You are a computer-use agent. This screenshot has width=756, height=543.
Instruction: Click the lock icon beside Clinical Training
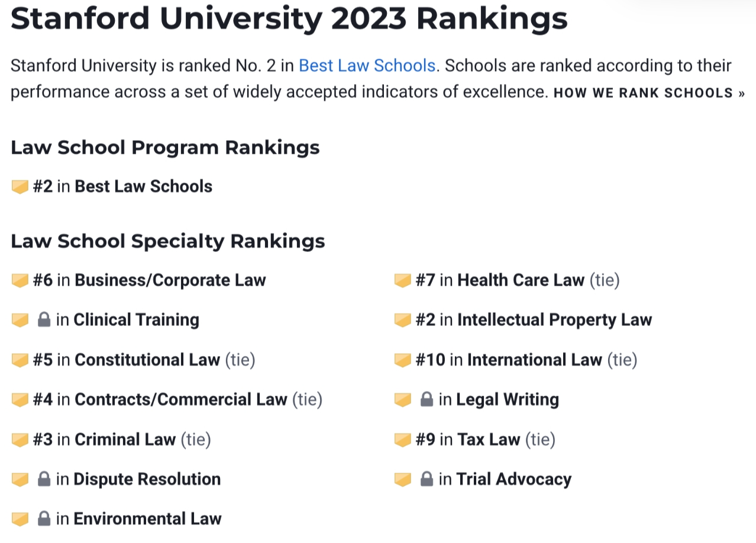coord(44,320)
